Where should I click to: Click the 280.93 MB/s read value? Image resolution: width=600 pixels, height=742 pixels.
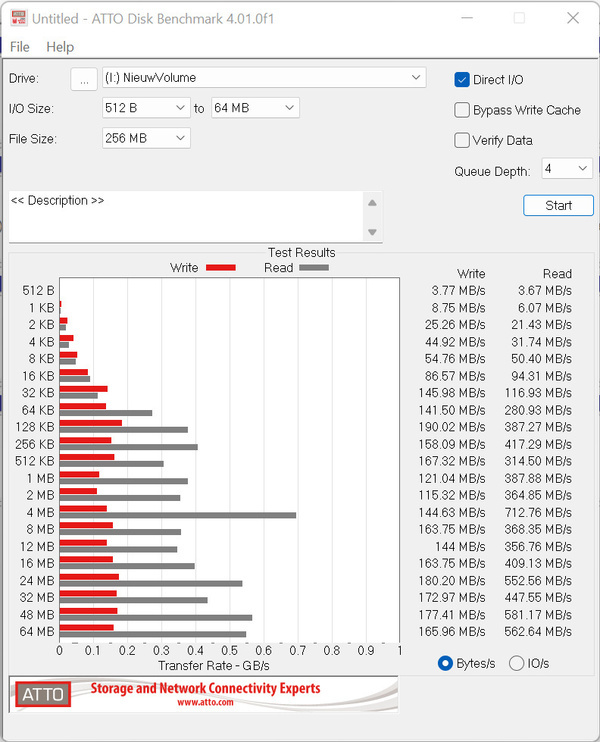point(538,410)
